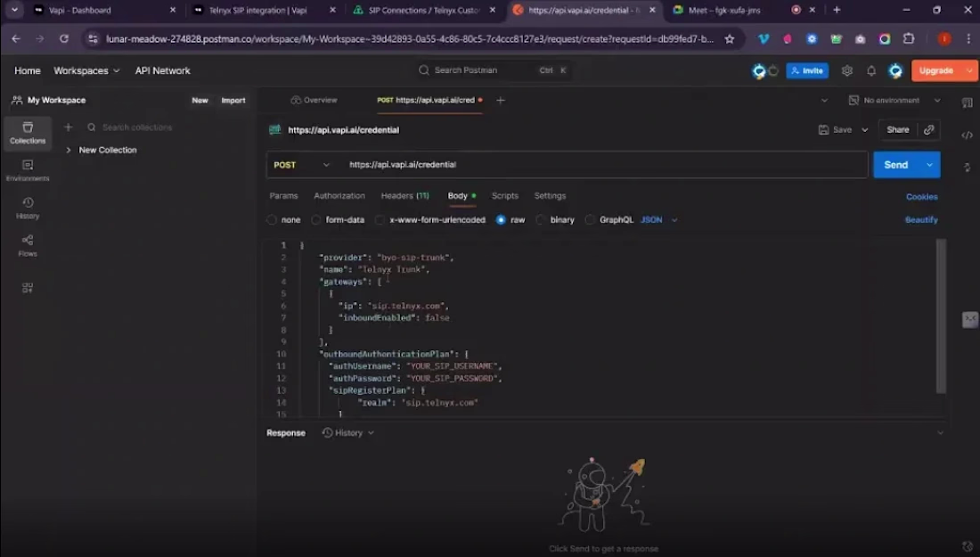Viewport: 980px width, 557px height.
Task: Copy the request link icon beside Share
Action: click(928, 129)
